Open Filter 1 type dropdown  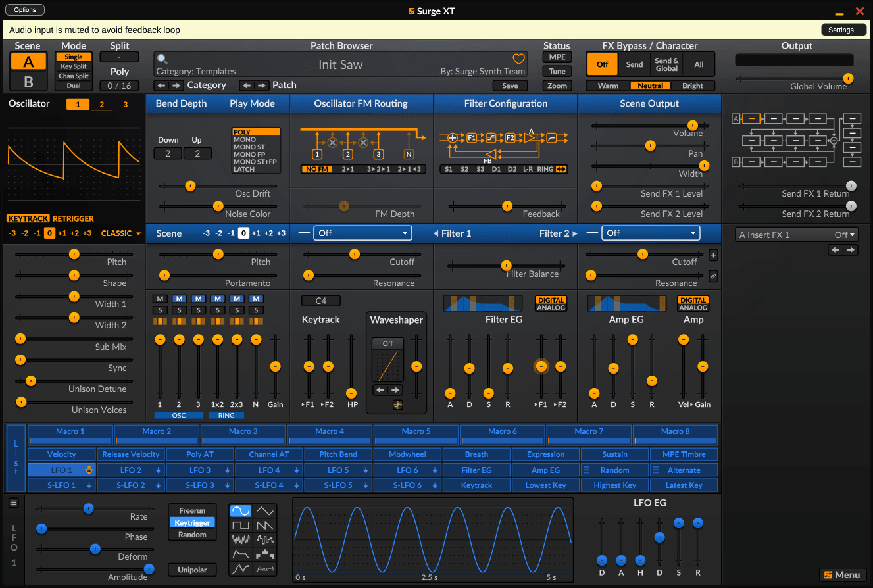pos(362,233)
